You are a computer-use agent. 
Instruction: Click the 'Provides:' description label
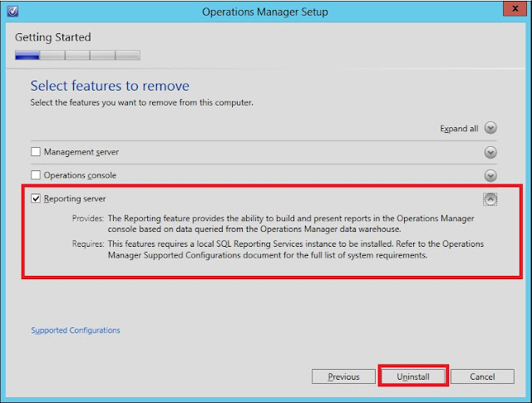point(88,219)
